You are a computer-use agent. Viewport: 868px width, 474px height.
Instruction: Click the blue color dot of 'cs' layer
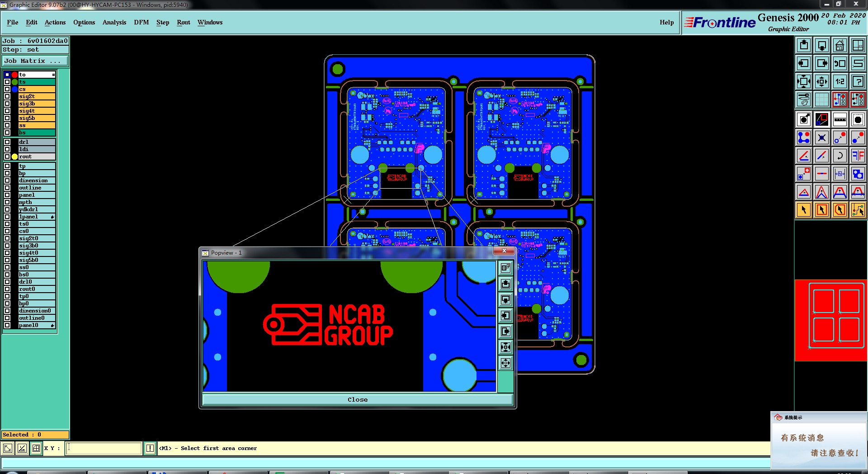pyautogui.click(x=14, y=89)
